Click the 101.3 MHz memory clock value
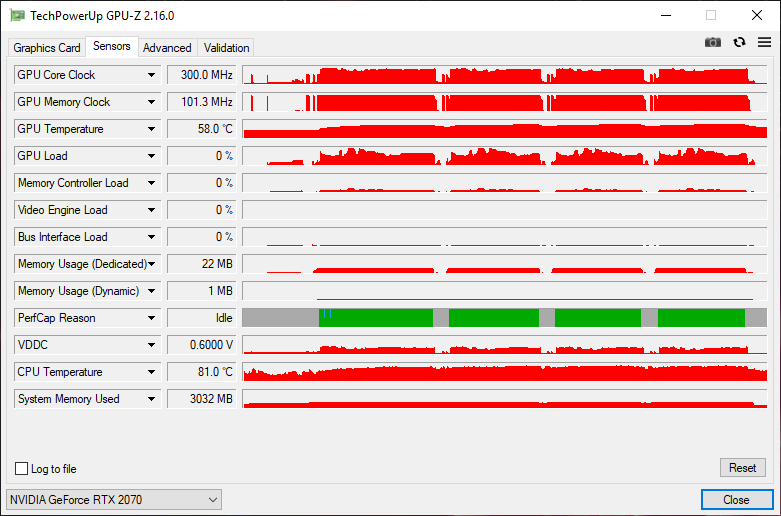The image size is (781, 516). point(202,102)
